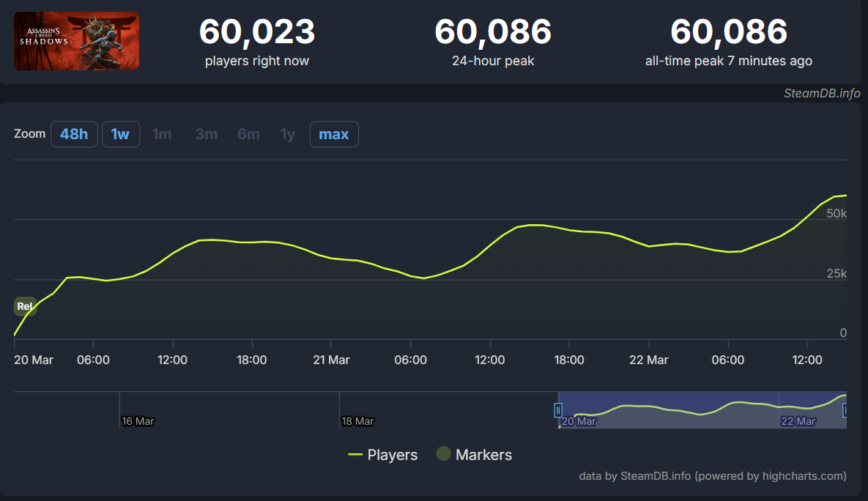Click the yellow Players legend line
This screenshot has height=501, width=868.
pos(355,455)
